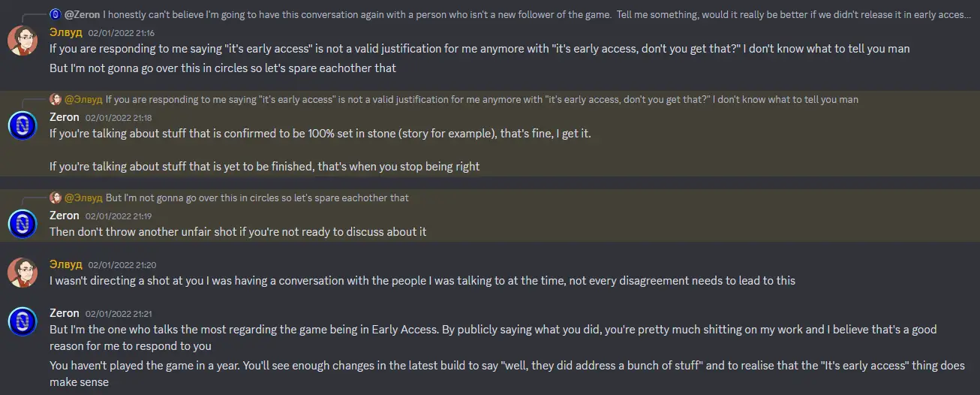Click the 02/01/2022 21:16 timestamp
This screenshot has height=395, width=980.
[x=122, y=34]
